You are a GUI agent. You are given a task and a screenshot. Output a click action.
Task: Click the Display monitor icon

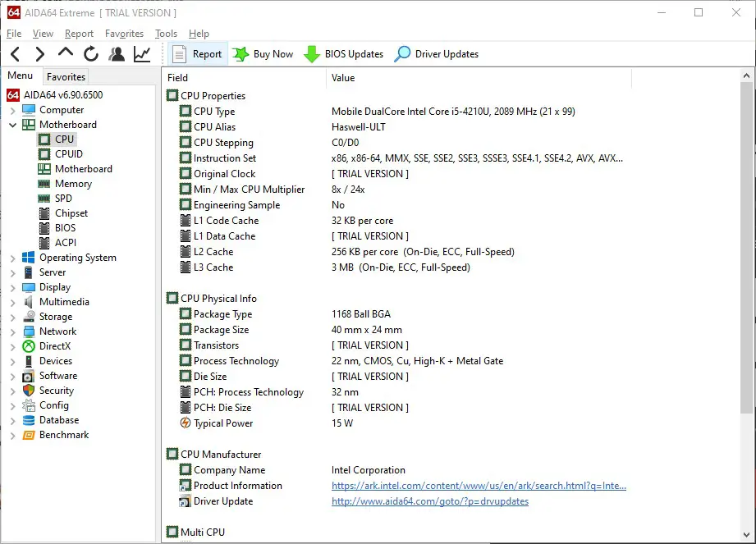(x=29, y=287)
